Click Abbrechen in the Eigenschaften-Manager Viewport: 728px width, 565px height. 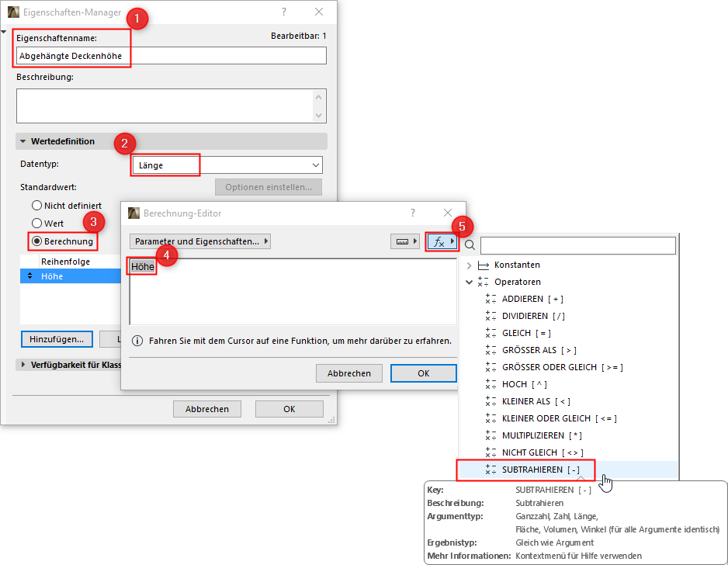pos(207,409)
